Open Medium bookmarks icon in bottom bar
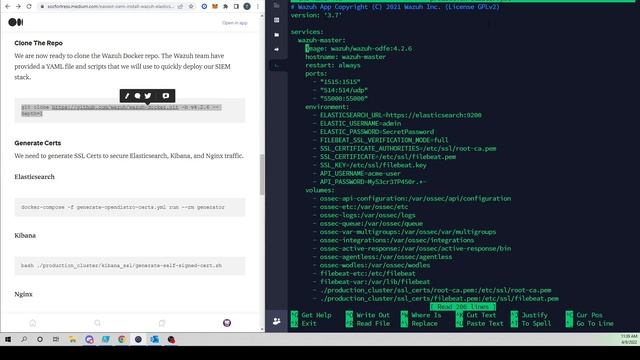 click(162, 323)
